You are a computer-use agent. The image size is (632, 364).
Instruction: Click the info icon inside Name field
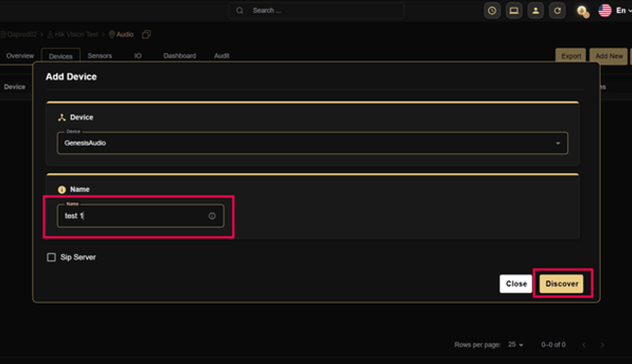[212, 216]
